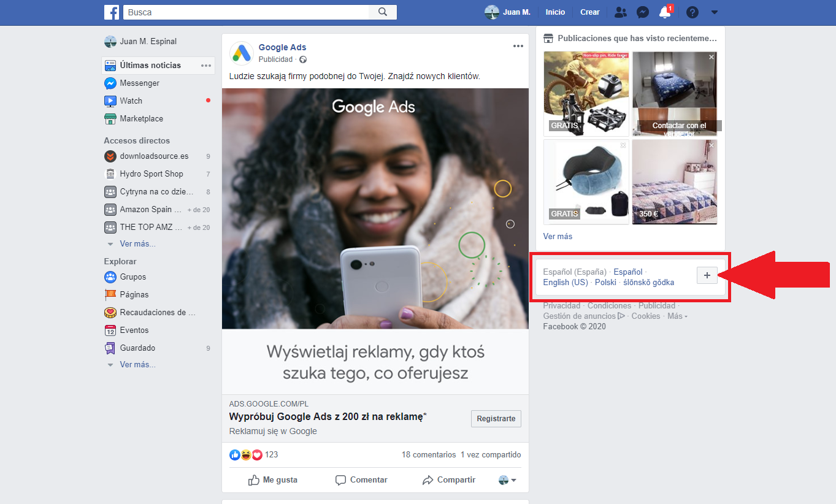Image resolution: width=836 pixels, height=504 pixels.
Task: Switch language to ślōnskŏ gŏdka
Action: tap(648, 283)
